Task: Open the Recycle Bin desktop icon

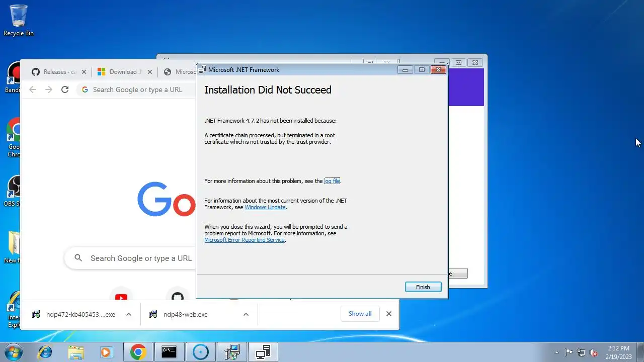Action: (19, 20)
